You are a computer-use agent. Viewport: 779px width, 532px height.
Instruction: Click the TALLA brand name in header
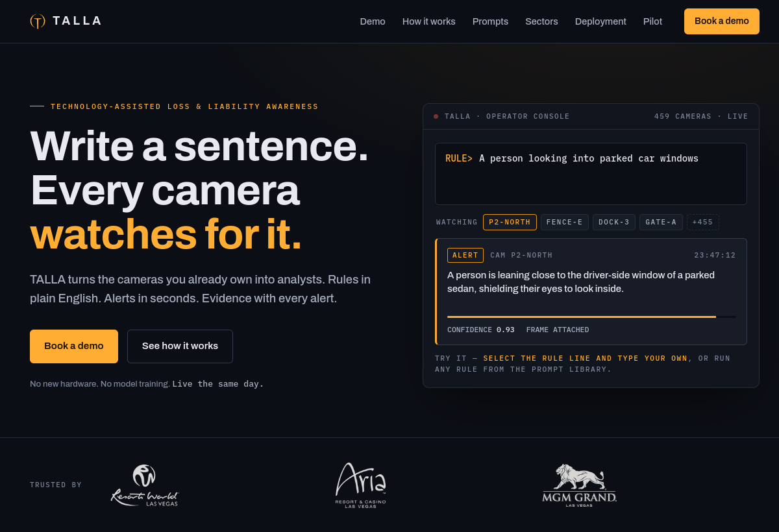point(77,21)
